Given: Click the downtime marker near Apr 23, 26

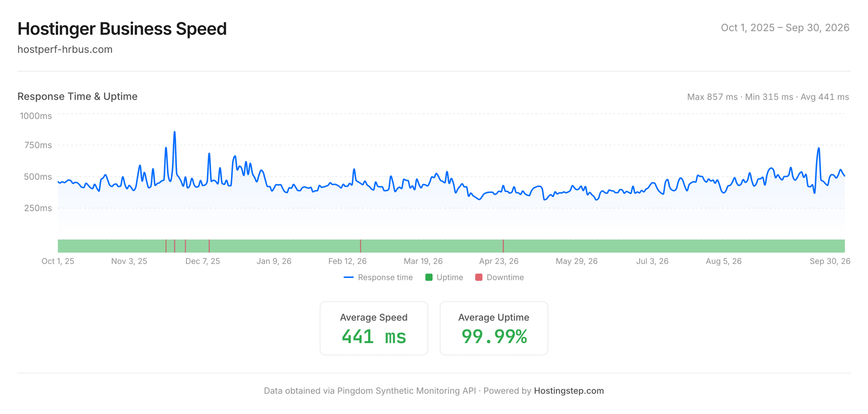Looking at the screenshot, I should coord(503,246).
